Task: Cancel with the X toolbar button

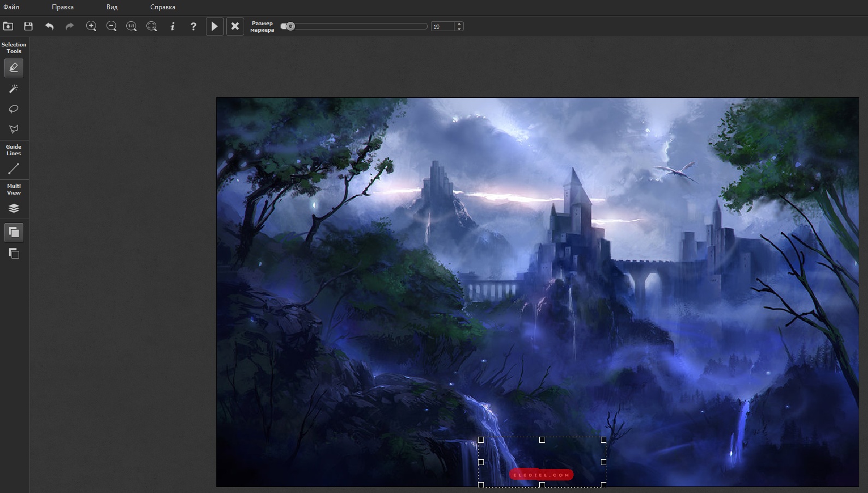Action: [x=235, y=26]
